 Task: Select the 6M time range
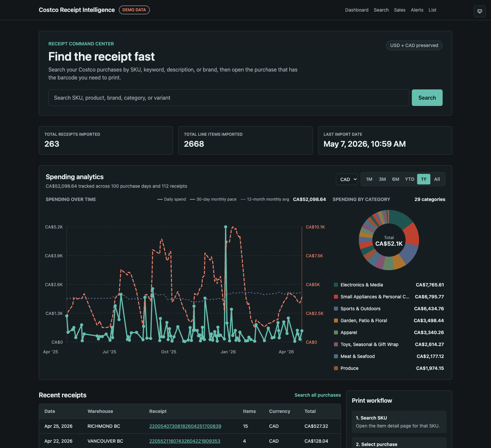[x=396, y=179]
